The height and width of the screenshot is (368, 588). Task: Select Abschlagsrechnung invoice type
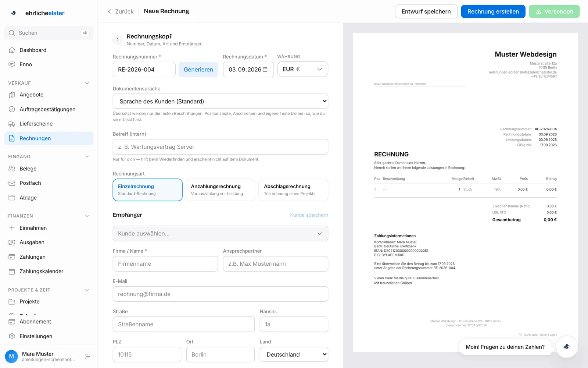pyautogui.click(x=293, y=190)
